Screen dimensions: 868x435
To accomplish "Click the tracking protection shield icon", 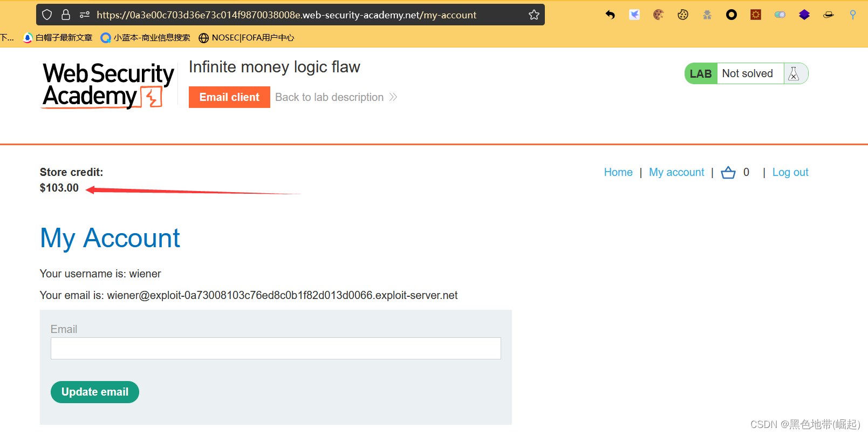I will point(47,15).
